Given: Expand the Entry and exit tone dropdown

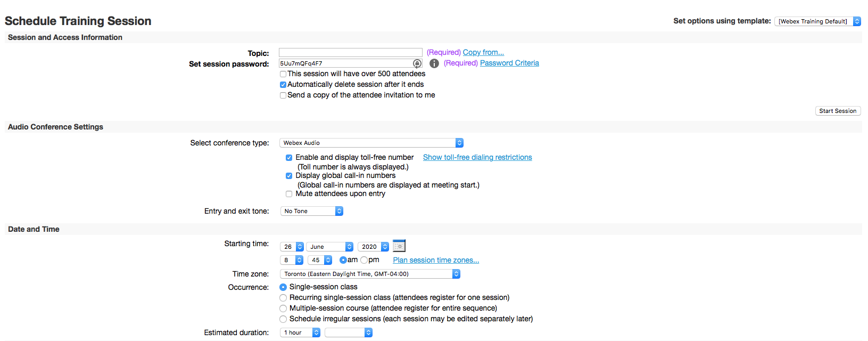Looking at the screenshot, I should (311, 211).
